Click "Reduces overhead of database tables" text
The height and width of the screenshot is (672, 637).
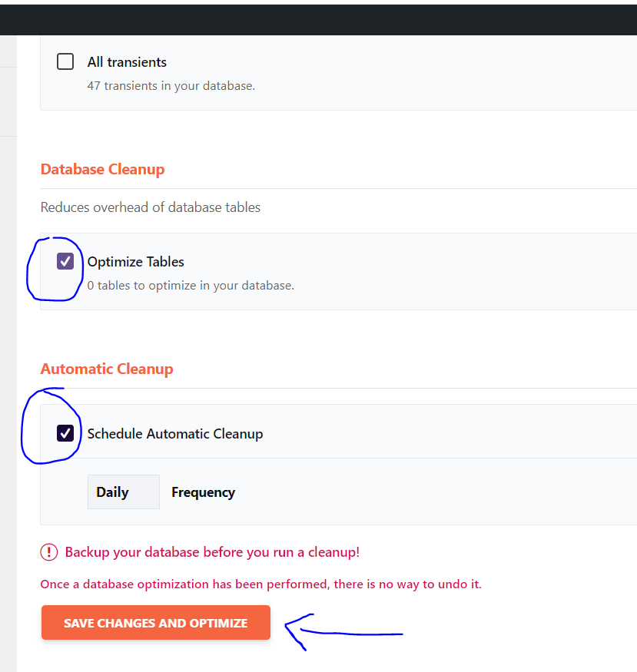pyautogui.click(x=151, y=207)
